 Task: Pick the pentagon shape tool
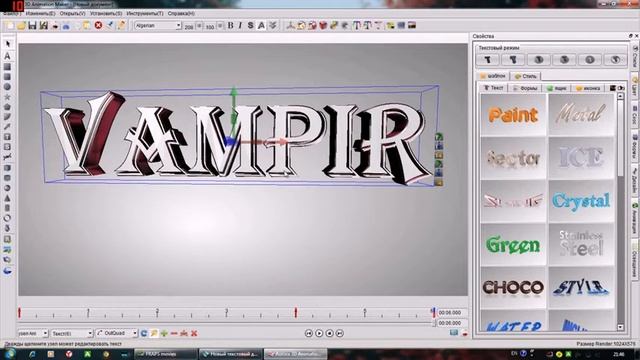pos(7,107)
